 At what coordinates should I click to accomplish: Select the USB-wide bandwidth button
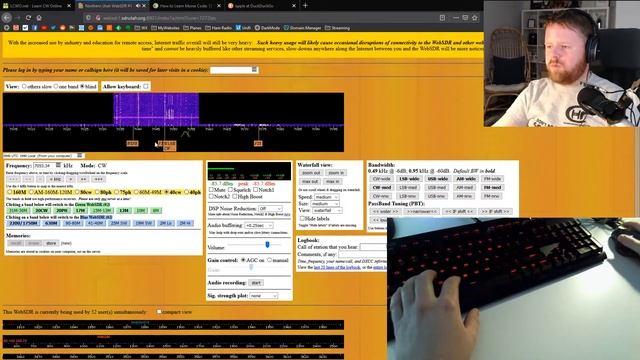[437, 179]
